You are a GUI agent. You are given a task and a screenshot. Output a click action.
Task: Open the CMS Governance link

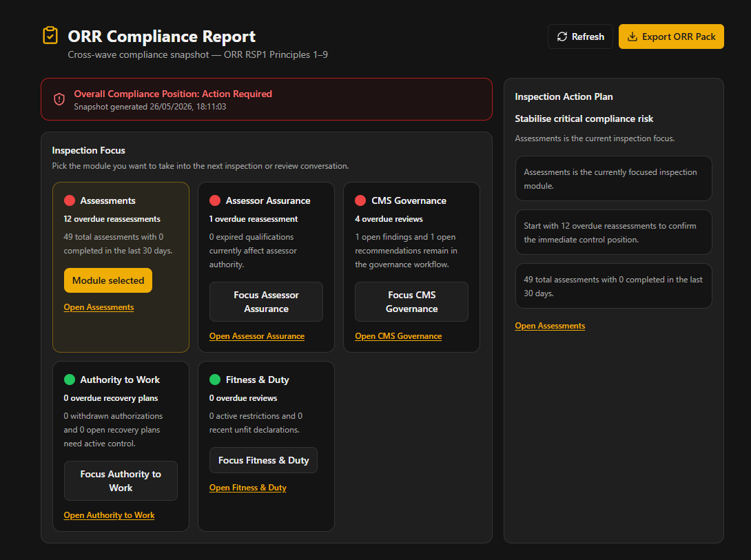coord(398,336)
